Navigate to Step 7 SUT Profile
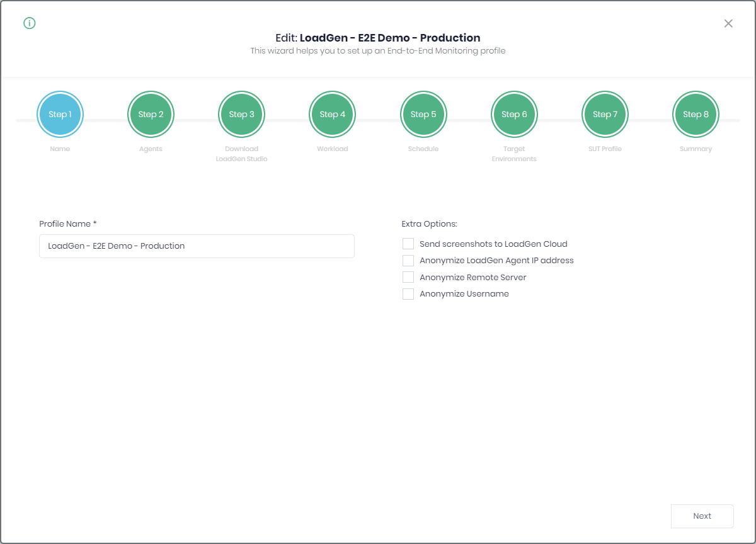This screenshot has height=544, width=756. coord(605,114)
